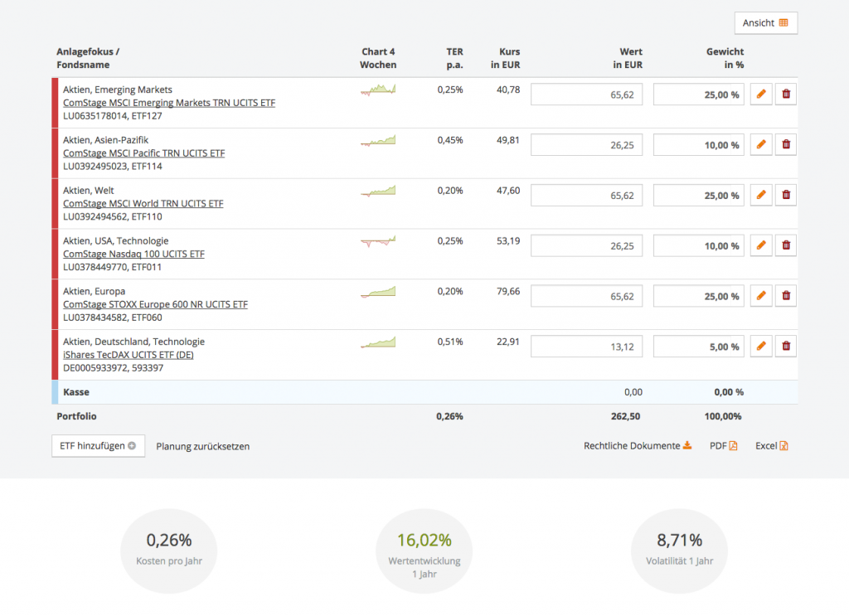Click Gewicht field of Emerging Markets row
The image size is (849, 616).
coord(698,95)
